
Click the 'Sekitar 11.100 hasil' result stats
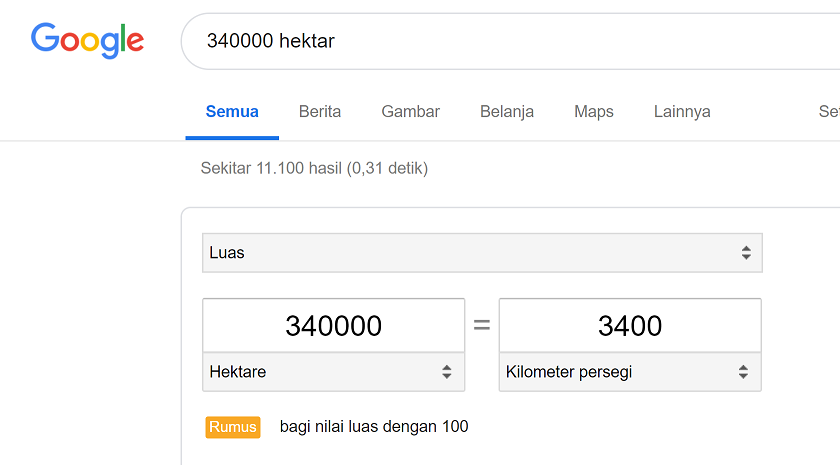pos(314,168)
